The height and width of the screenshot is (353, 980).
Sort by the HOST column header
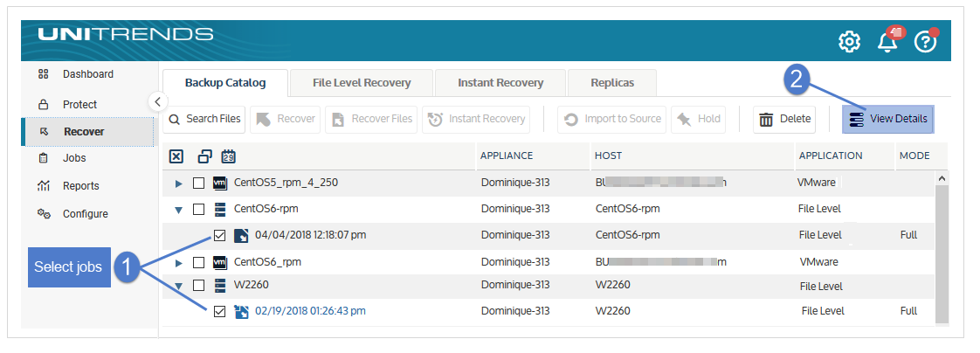click(608, 156)
